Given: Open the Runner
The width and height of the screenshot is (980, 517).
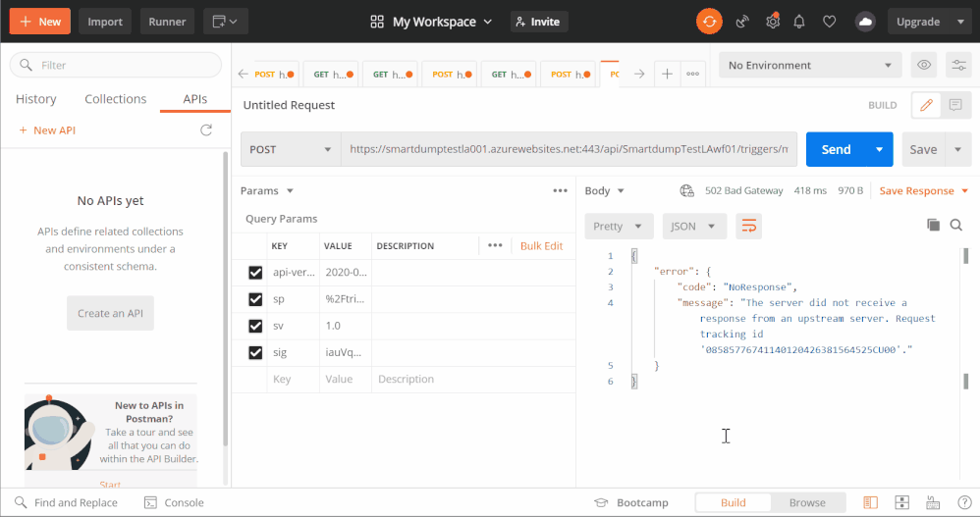Looking at the screenshot, I should click(167, 22).
